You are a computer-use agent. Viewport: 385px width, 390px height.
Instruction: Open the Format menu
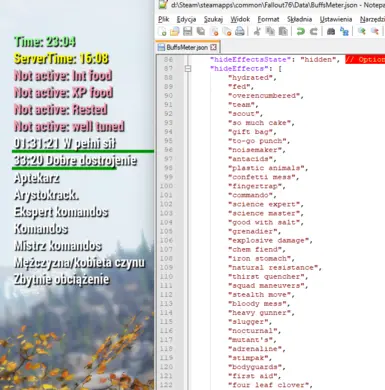coord(268,19)
